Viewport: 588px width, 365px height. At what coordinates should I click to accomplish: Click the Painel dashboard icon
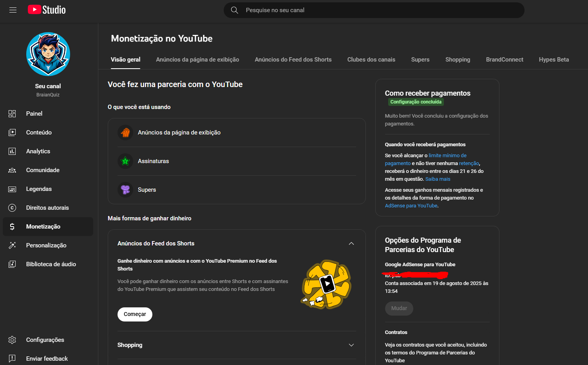pos(12,114)
